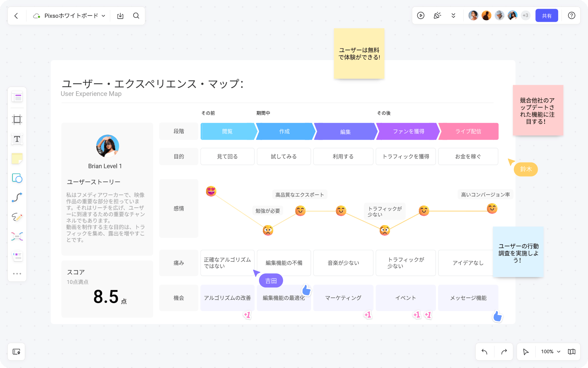Click the heart-eyes emoji on emotion chart

tap(211, 191)
